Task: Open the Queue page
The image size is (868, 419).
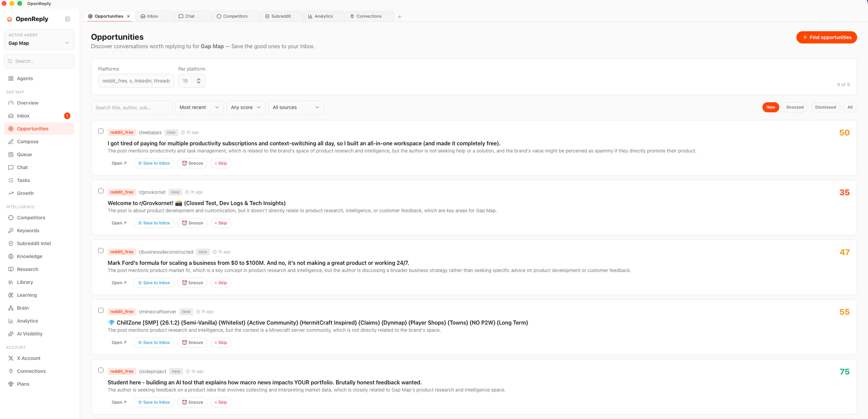Action: point(39,154)
